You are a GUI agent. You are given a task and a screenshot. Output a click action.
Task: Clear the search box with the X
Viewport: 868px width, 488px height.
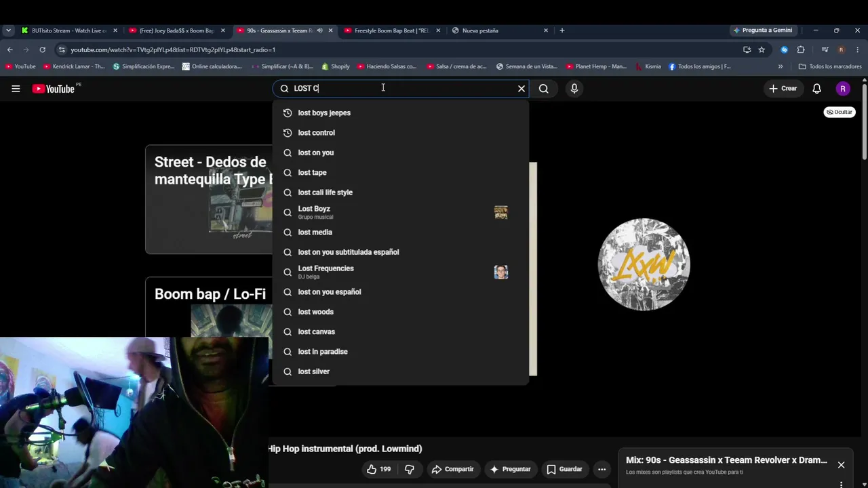tap(521, 89)
